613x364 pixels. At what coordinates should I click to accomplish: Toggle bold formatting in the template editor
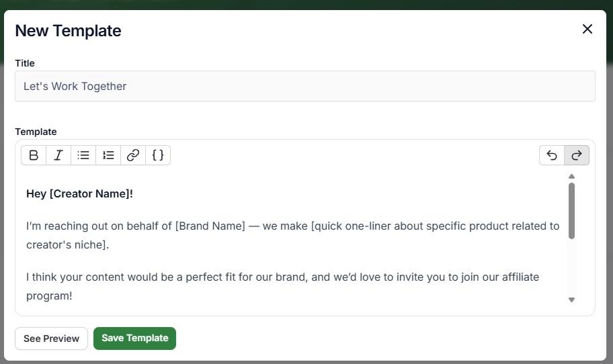tap(34, 155)
